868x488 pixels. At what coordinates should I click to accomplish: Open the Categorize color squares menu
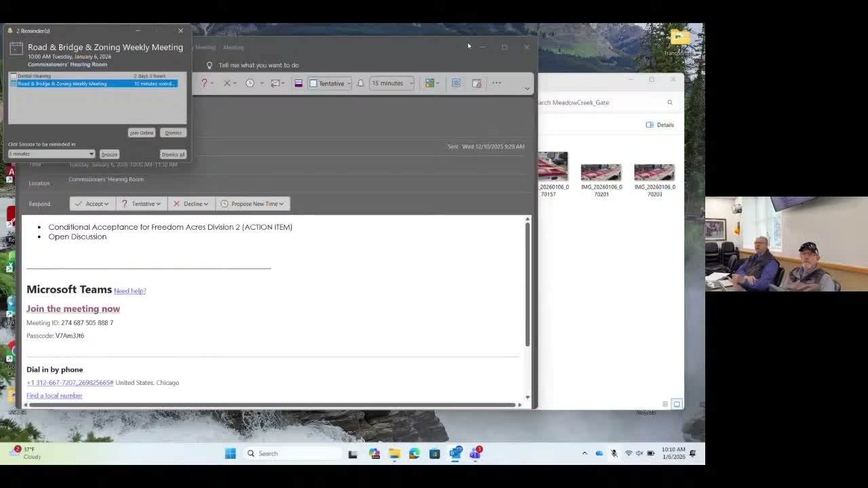tap(432, 83)
